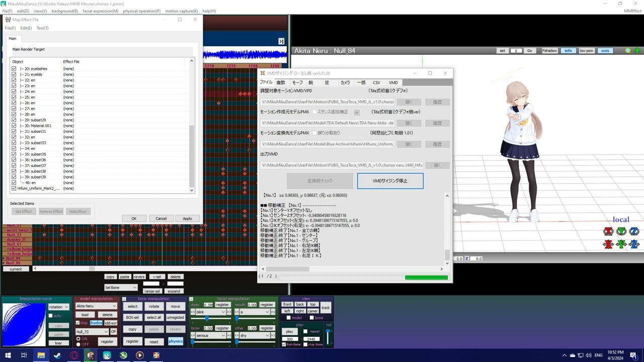Open Opera browser from taskbar
Image resolution: width=644 pixels, height=362 pixels.
coord(74,355)
